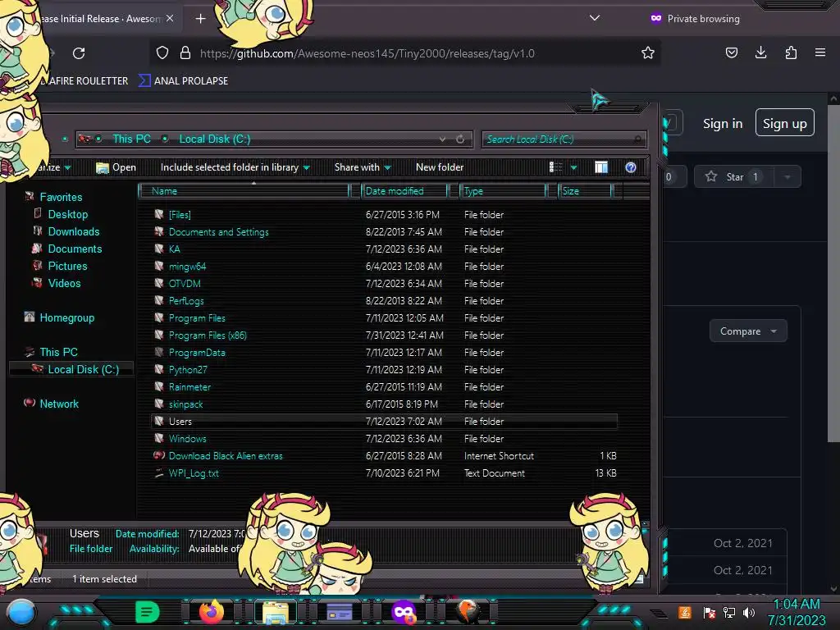
Task: Select Network in navigation pane
Action: [59, 404]
